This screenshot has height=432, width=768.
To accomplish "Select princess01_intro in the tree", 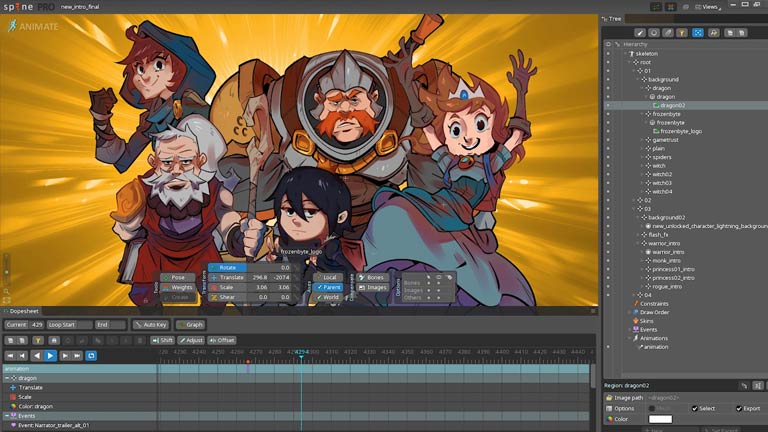I will [673, 269].
